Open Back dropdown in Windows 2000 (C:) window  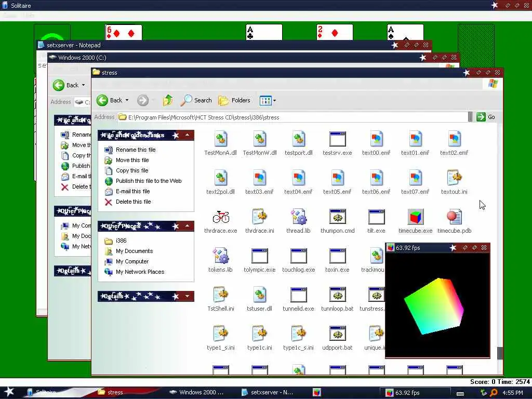coord(84,85)
